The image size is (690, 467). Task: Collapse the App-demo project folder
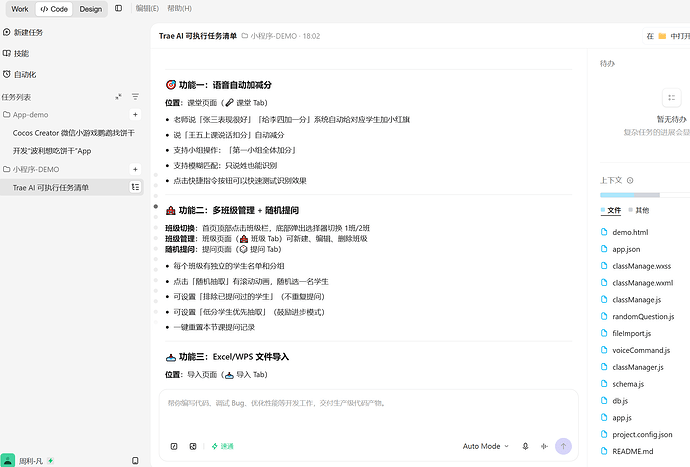[26, 114]
